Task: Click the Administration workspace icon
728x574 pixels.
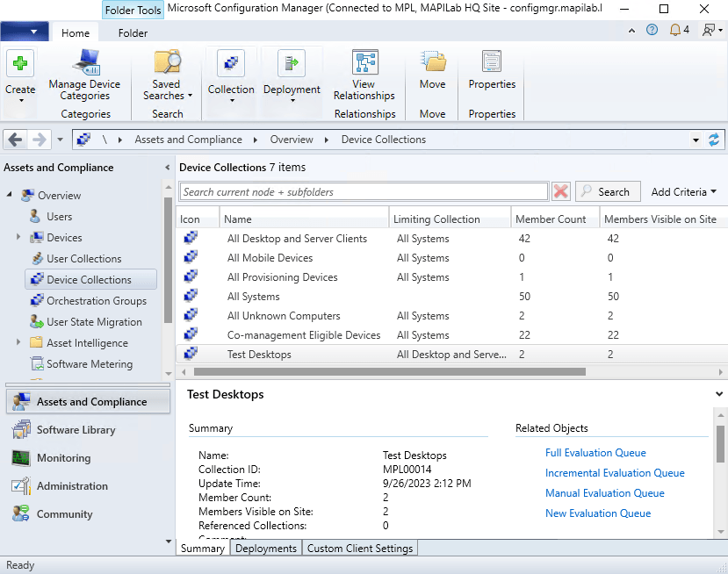Action: 21,486
